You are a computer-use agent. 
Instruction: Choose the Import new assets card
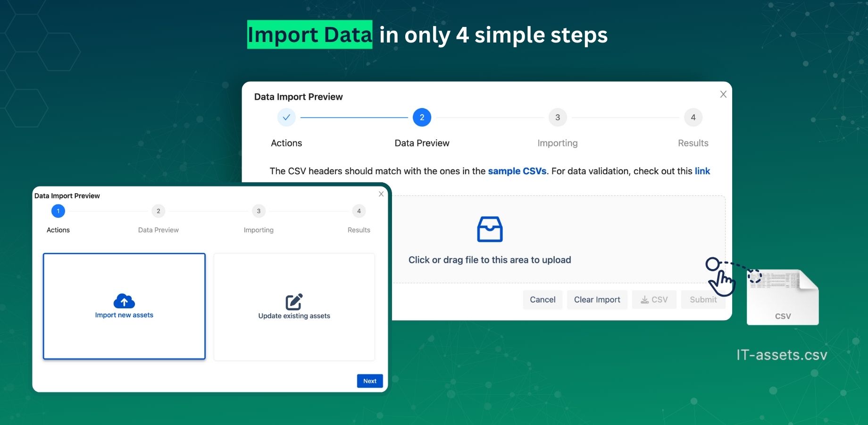124,306
